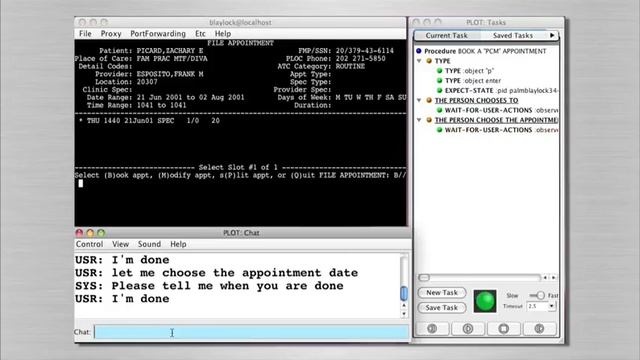Open the Proxy menu
Image resolution: width=640 pixels, height=360 pixels.
tap(111, 33)
